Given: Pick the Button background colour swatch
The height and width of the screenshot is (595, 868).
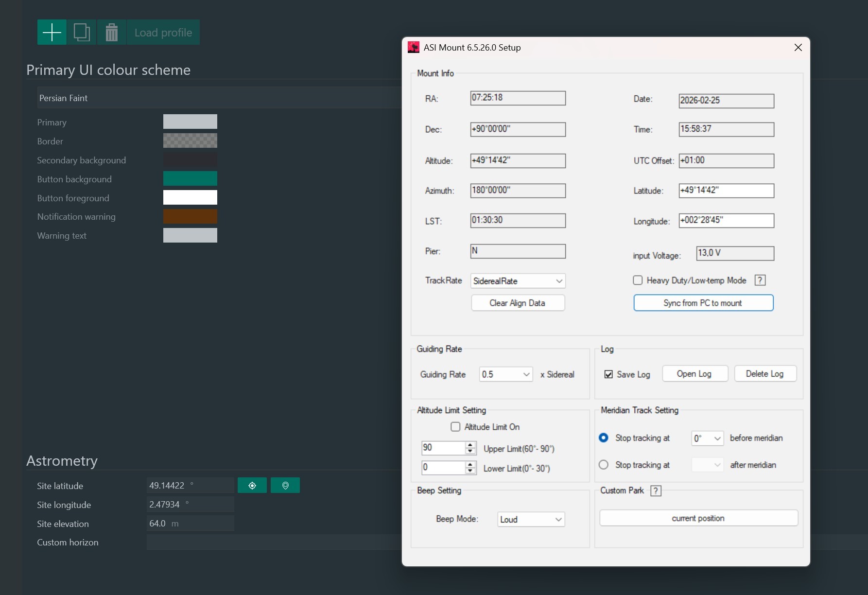Looking at the screenshot, I should click(x=190, y=178).
